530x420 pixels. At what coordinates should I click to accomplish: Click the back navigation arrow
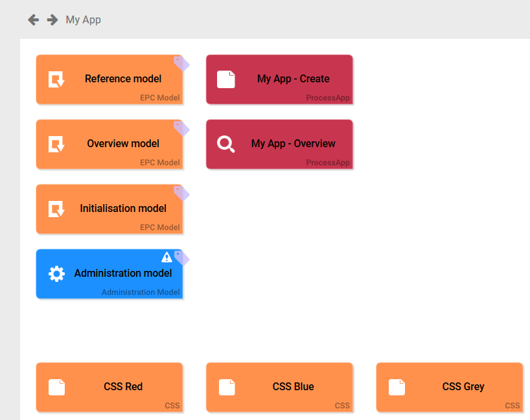point(33,20)
